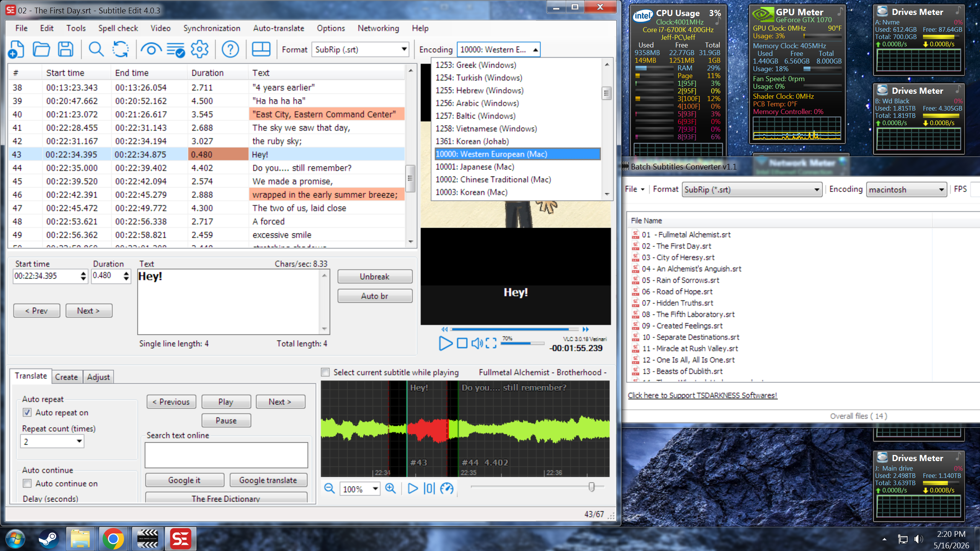Click the waveform center-position bars icon

tap(430, 489)
